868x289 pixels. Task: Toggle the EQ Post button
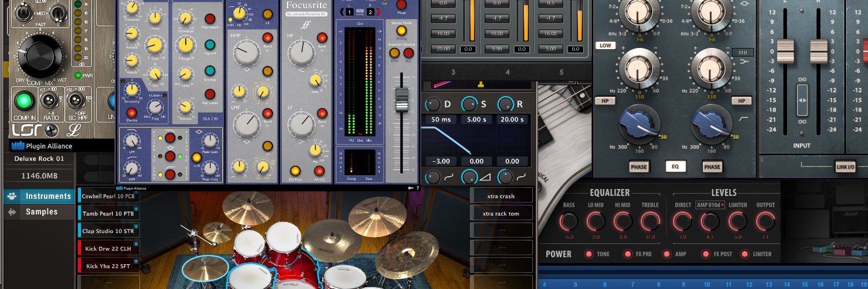tap(295, 171)
